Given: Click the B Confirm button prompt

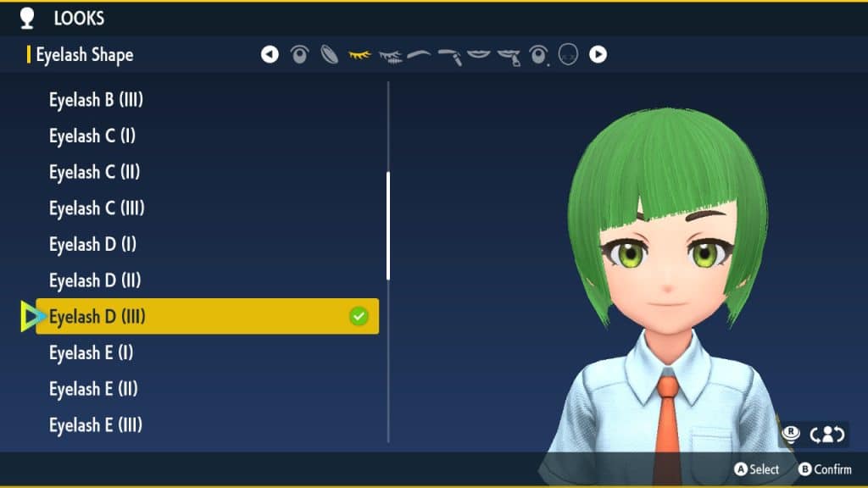Looking at the screenshot, I should (x=825, y=469).
